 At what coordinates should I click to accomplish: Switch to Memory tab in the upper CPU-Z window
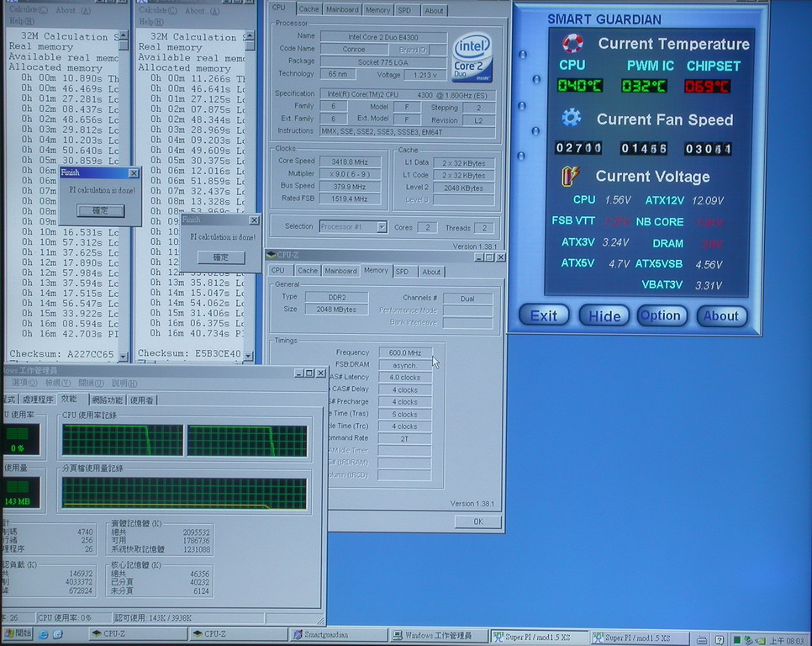pos(378,10)
